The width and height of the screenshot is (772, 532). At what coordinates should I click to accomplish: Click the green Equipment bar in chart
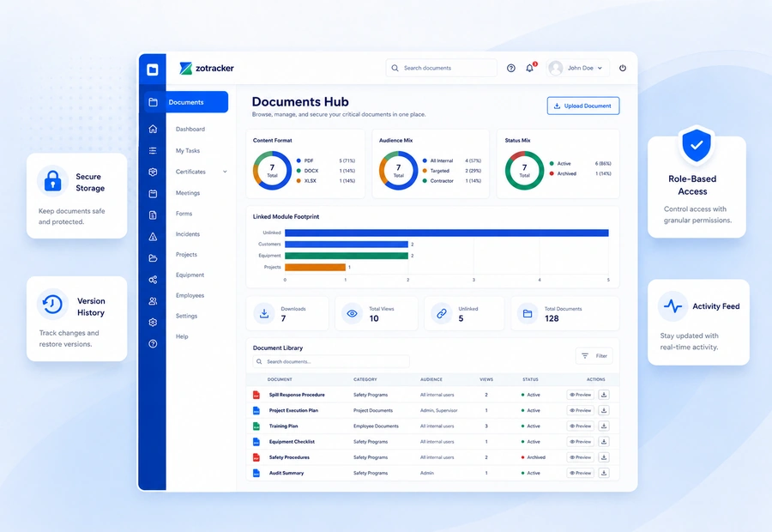click(x=347, y=256)
